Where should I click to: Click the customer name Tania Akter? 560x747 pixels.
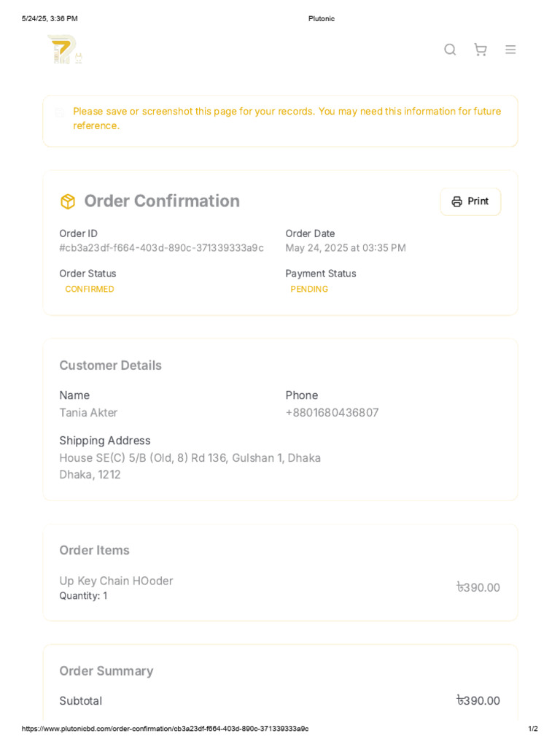pos(88,413)
